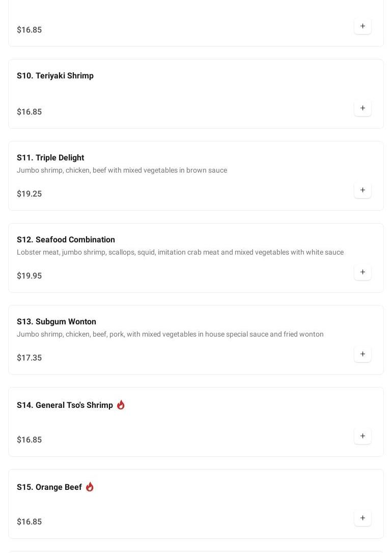Open S14. General Tso's Shrimp title
Screen dimensions: 392x553
point(65,405)
